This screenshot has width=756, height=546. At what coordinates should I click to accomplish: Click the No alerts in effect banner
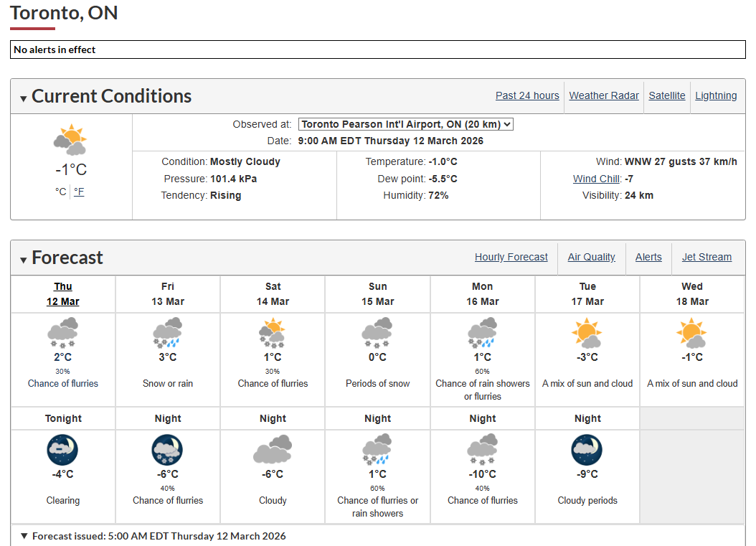[377, 50]
